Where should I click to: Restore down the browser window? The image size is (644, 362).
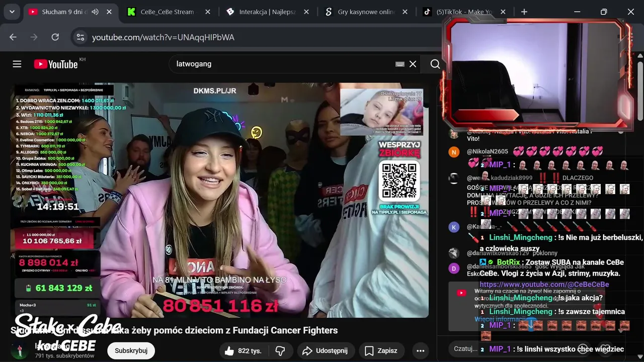604,12
